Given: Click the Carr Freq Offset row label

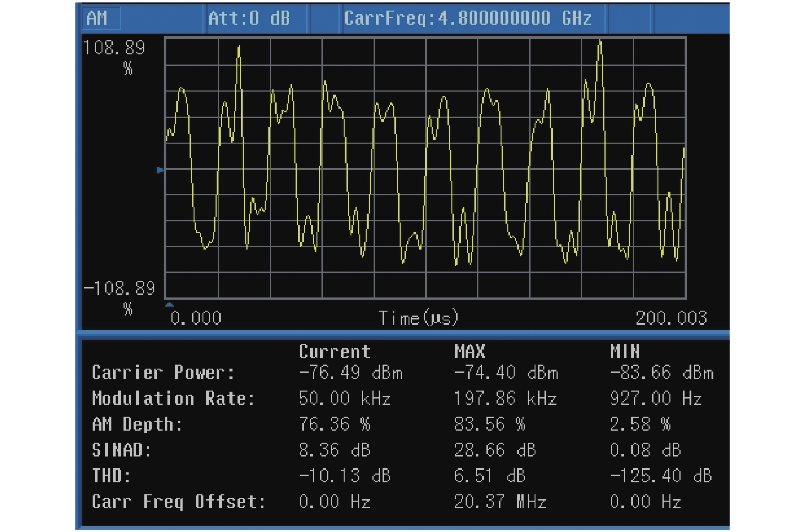Looking at the screenshot, I should tap(179, 502).
